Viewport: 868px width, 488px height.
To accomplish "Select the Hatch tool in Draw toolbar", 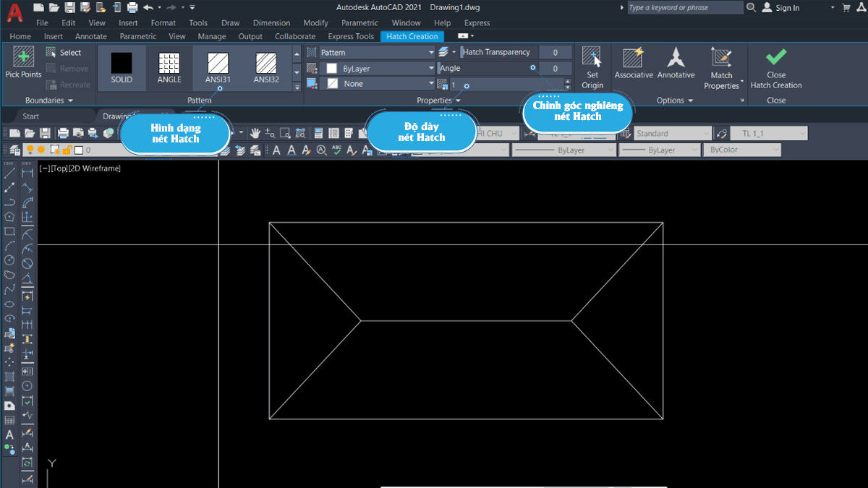I will point(9,377).
